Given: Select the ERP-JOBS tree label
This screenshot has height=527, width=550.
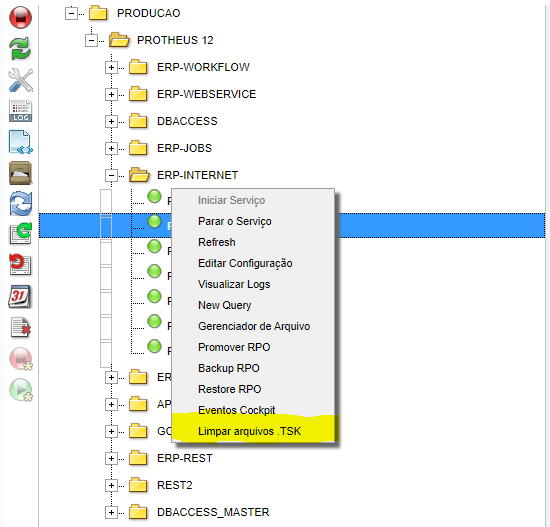Looking at the screenshot, I should tap(184, 148).
